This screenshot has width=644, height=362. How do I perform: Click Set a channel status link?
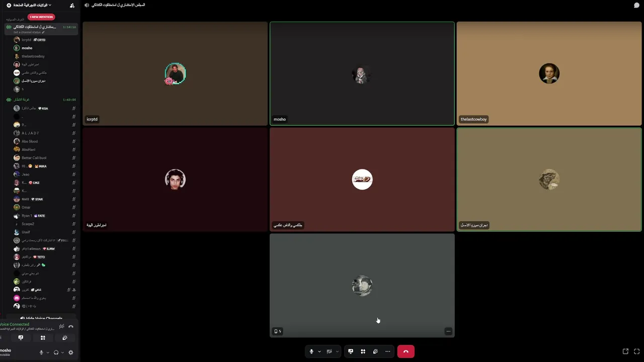click(29, 32)
